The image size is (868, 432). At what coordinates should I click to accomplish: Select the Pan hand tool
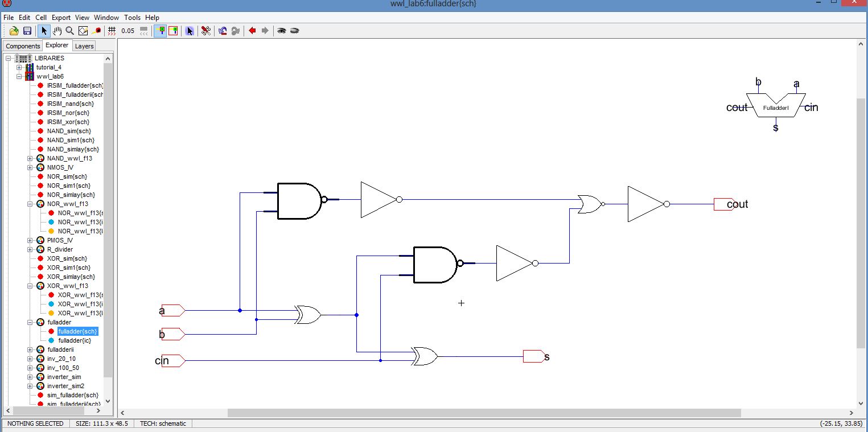pos(57,31)
